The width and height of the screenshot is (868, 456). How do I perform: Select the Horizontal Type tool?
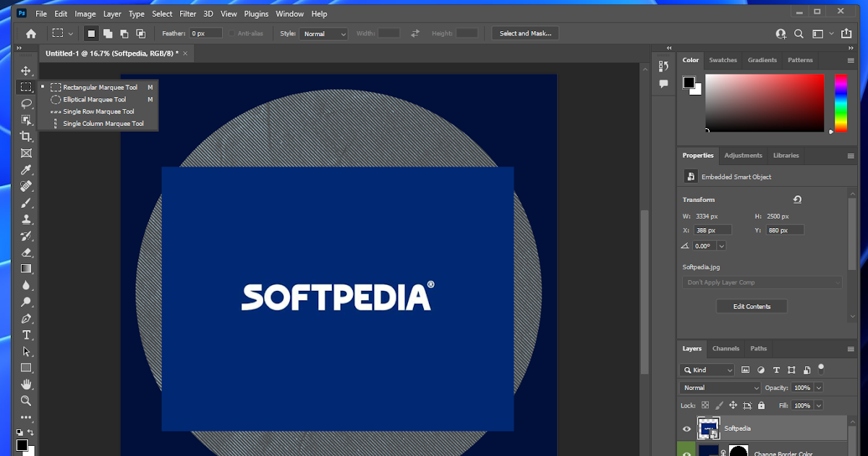(26, 335)
